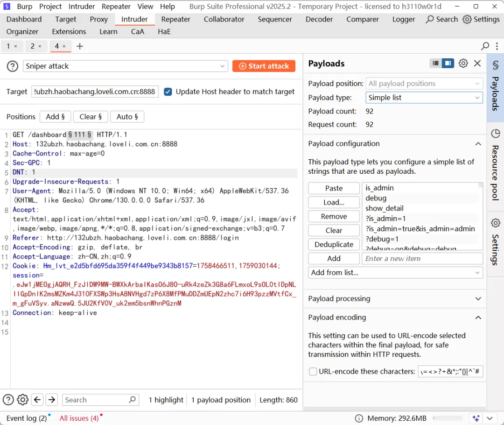Click the tab bar search magnifier icon
The width and height of the screenshot is (504, 425).
[x=485, y=46]
